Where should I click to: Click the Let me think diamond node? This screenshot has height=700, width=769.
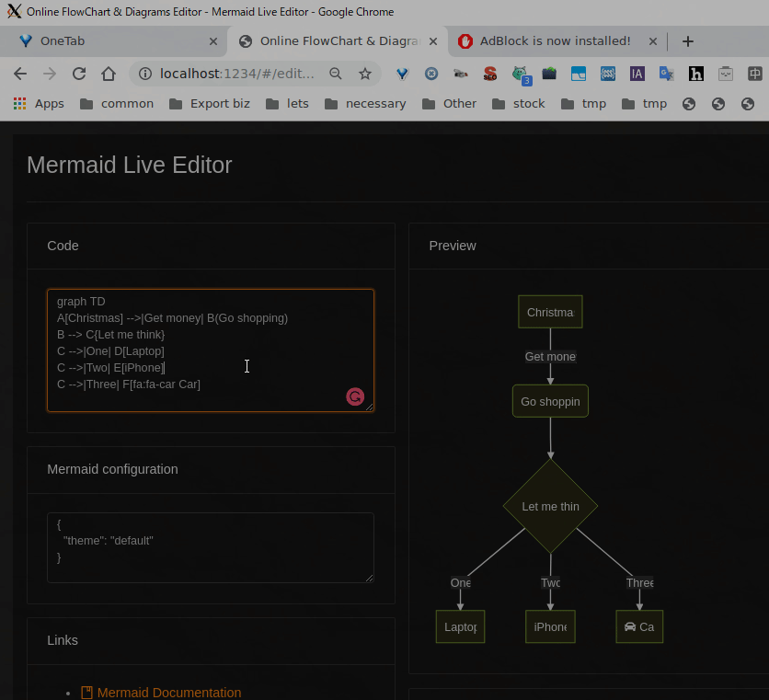550,506
